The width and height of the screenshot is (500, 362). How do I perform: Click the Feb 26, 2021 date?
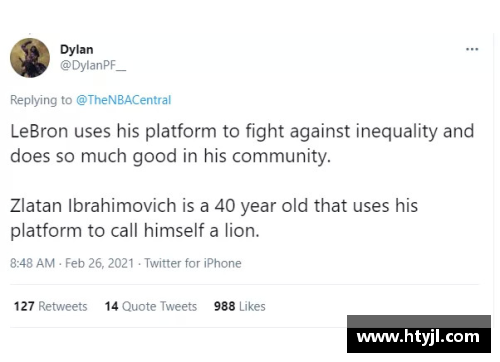(x=99, y=263)
